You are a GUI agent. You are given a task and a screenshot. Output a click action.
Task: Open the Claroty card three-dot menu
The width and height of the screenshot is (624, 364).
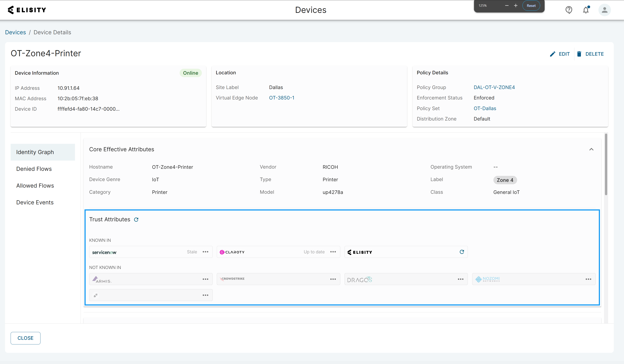pos(333,252)
